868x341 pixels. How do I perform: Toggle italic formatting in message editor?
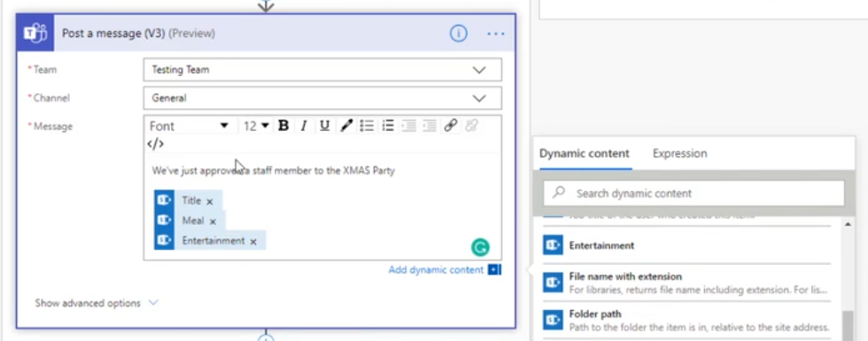[x=303, y=126]
